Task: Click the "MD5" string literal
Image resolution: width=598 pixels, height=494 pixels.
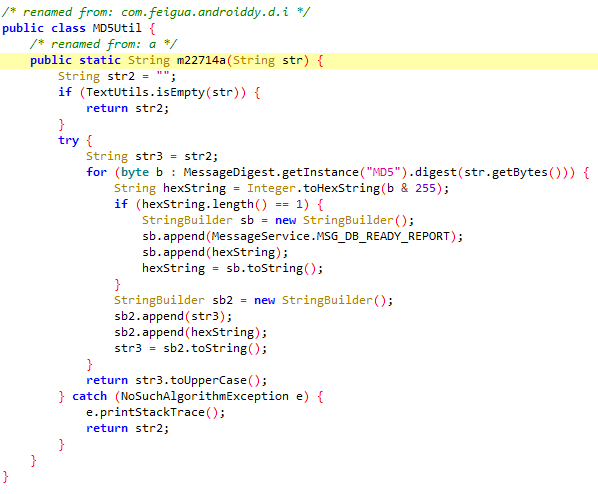Action: pos(383,172)
